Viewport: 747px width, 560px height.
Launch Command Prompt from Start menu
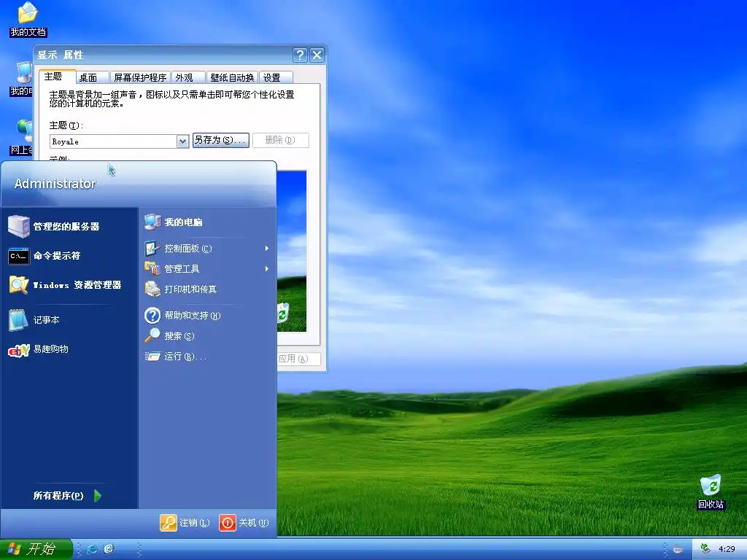[x=44, y=256]
